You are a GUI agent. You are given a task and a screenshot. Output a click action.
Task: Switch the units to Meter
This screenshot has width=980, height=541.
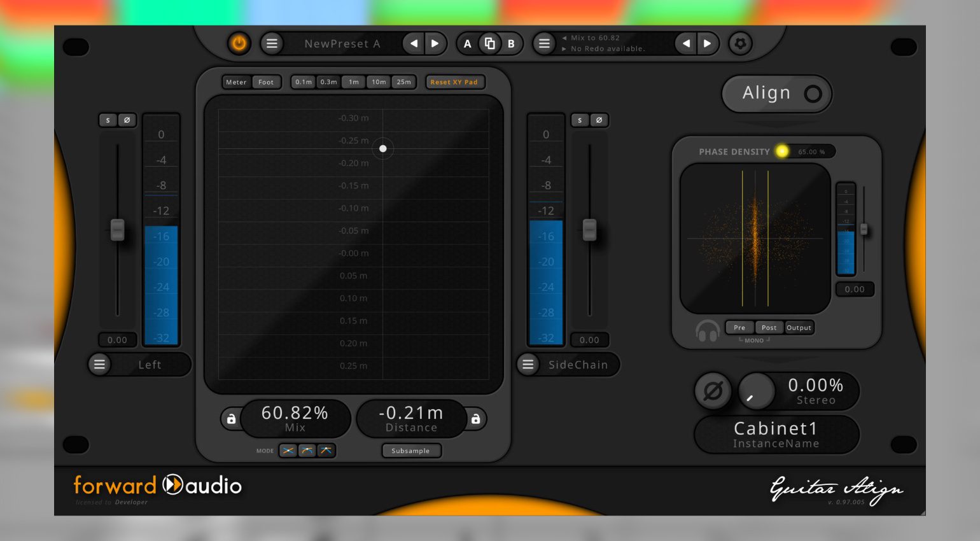(236, 82)
